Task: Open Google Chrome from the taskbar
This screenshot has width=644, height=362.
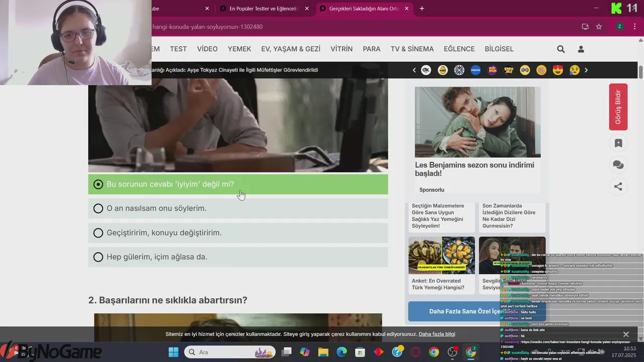Action: coord(434,352)
